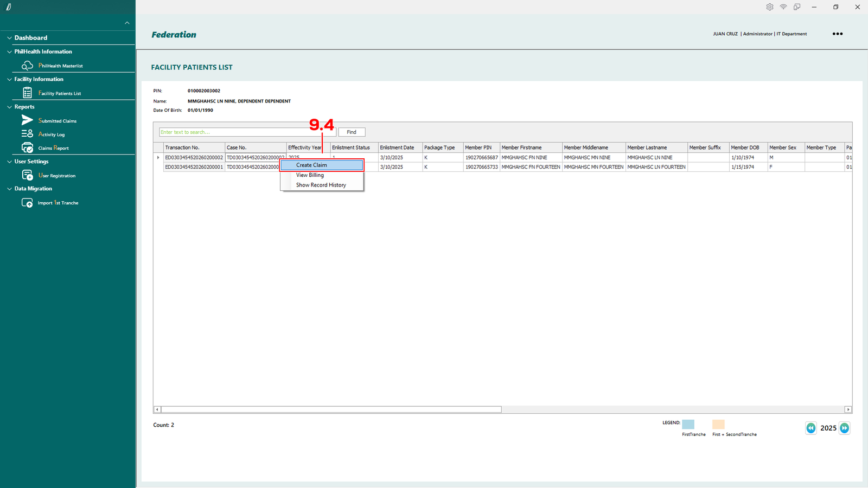Select View Billing menu entry
Image resolution: width=868 pixels, height=488 pixels.
310,175
